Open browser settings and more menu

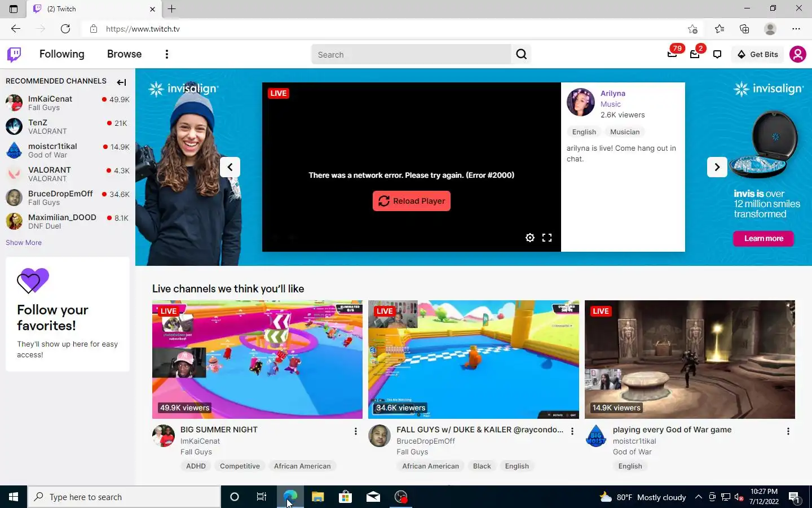[x=796, y=29]
